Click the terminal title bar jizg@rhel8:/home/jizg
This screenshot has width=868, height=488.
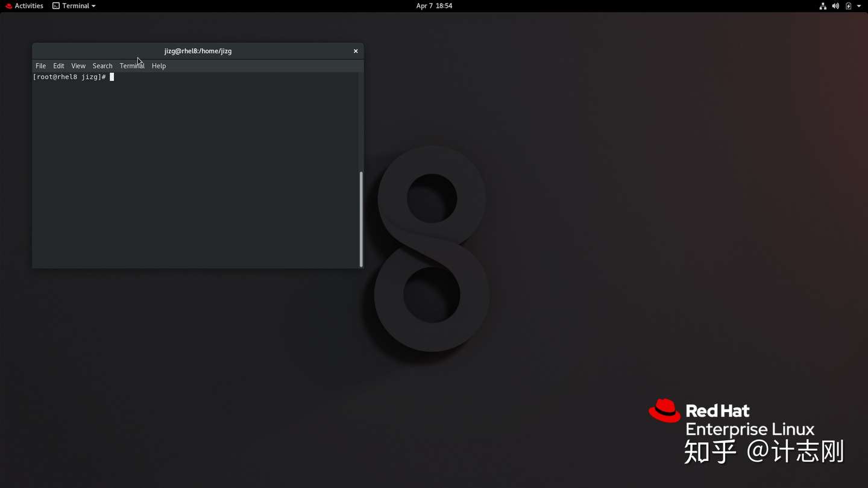click(x=198, y=51)
